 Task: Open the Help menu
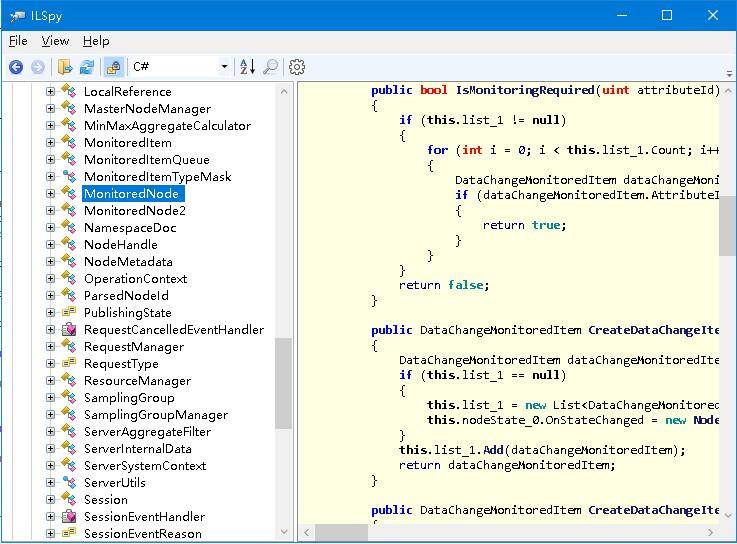pos(96,41)
